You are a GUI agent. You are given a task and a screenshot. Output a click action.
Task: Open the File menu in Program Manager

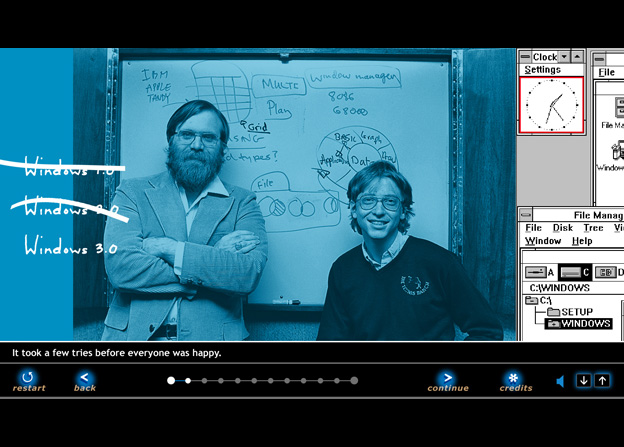coord(606,72)
